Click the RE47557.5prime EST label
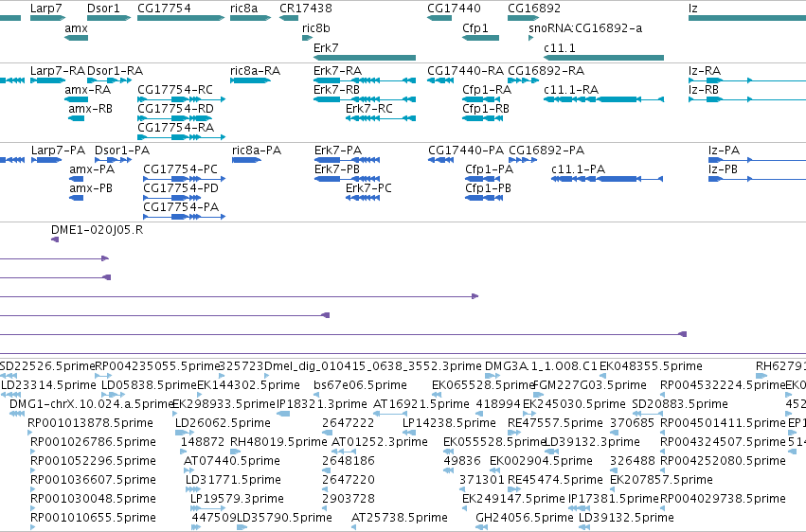The width and height of the screenshot is (806, 532). (555, 422)
